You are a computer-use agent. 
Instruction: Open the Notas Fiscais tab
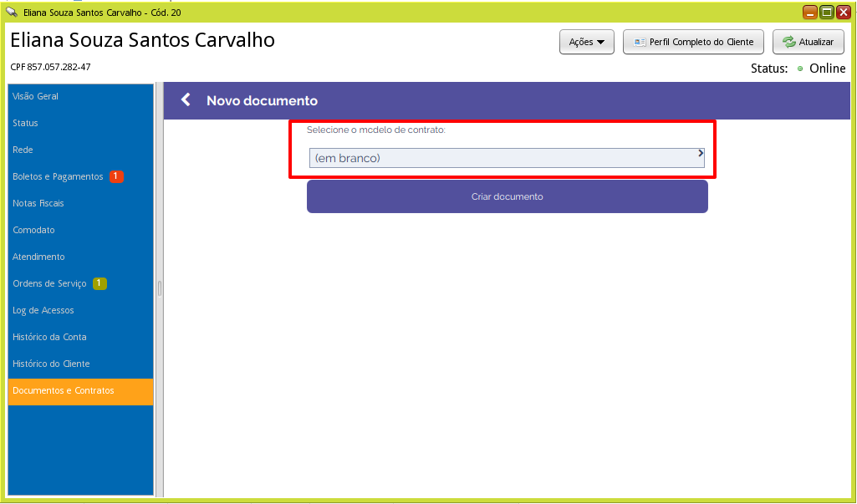tap(37, 203)
